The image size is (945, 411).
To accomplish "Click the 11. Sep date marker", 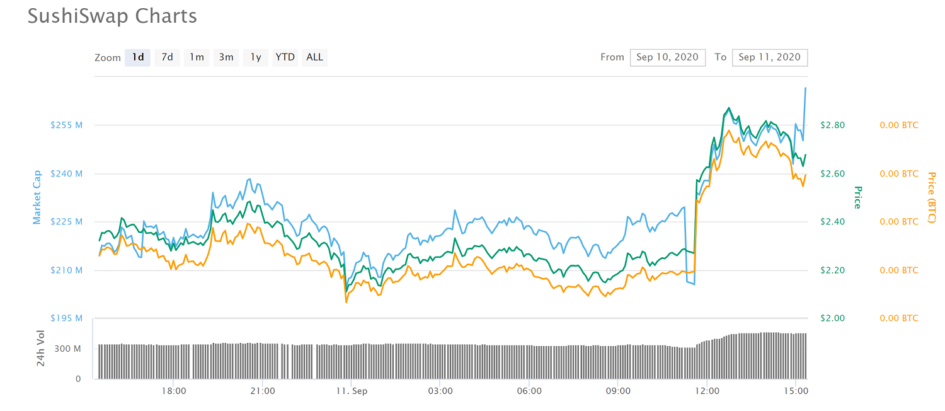I will tap(351, 391).
